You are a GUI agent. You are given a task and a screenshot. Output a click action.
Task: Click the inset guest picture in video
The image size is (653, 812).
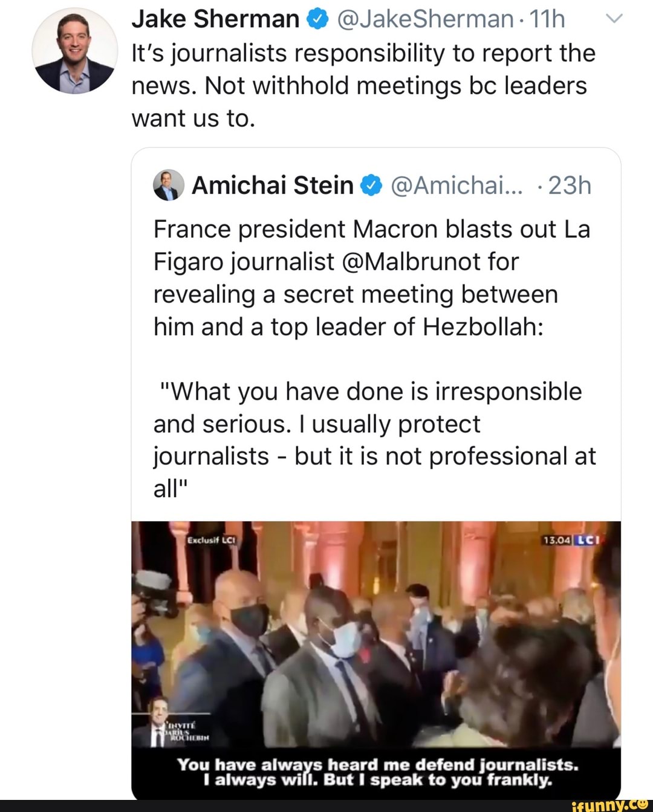coord(158,721)
